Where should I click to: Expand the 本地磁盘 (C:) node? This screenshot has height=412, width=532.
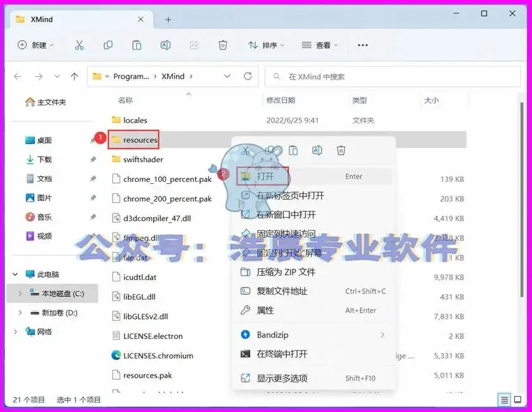[20, 293]
